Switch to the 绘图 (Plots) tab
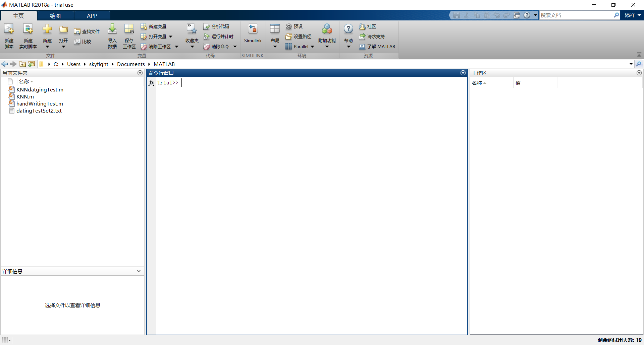 55,16
